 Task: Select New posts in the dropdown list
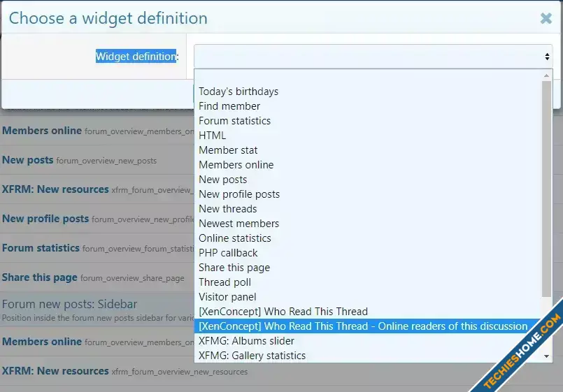(x=368, y=180)
